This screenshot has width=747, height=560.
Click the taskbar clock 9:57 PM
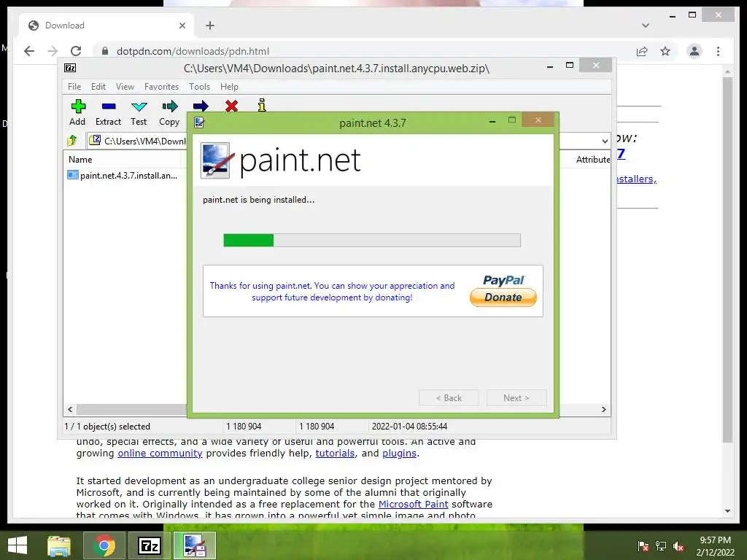(715, 540)
